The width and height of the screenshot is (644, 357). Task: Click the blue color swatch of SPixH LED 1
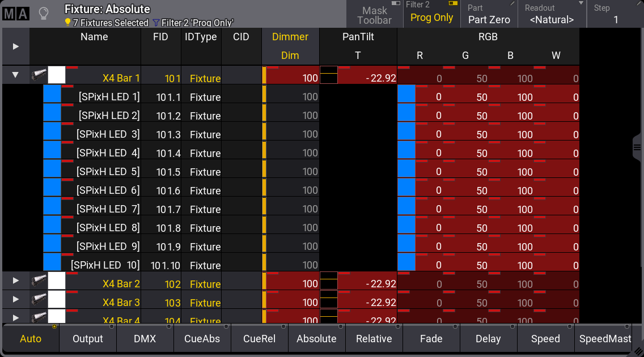52,94
